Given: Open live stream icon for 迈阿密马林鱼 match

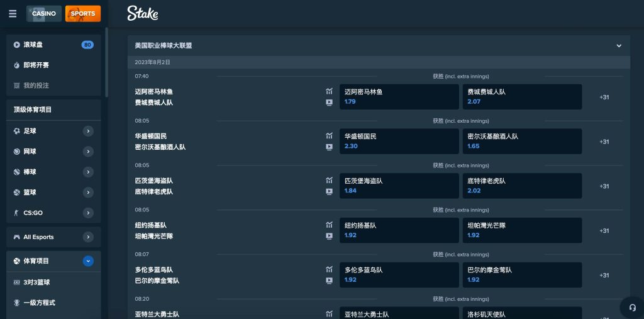Looking at the screenshot, I should [329, 103].
